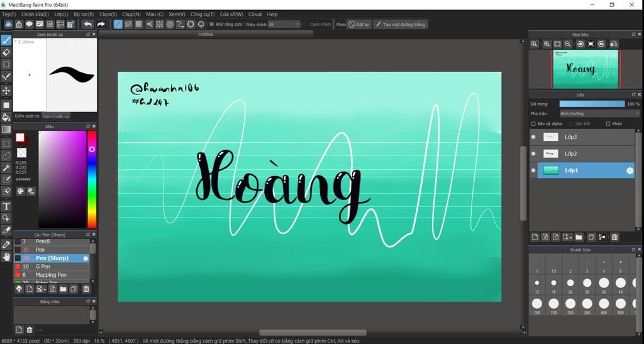The image size is (644, 344).
Task: Enable the Khóa lock checkbox
Action: (x=608, y=123)
